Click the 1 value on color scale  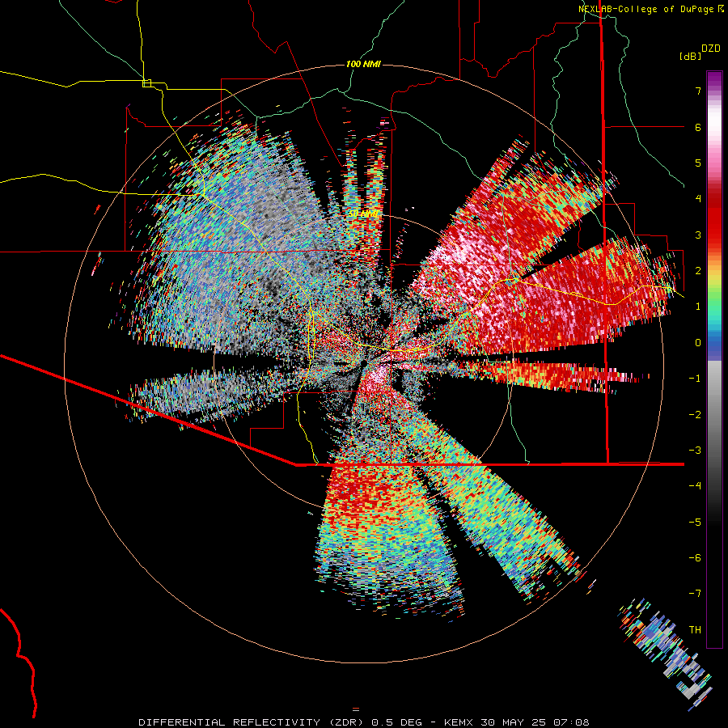[698, 307]
